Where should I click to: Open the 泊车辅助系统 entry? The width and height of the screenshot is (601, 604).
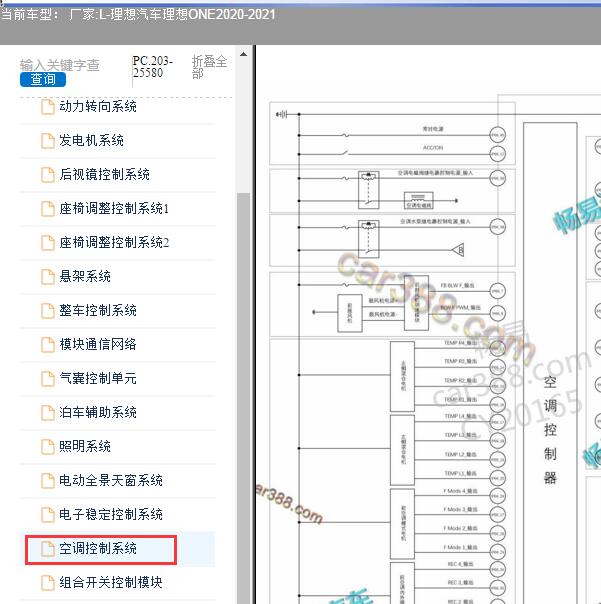tap(98, 412)
